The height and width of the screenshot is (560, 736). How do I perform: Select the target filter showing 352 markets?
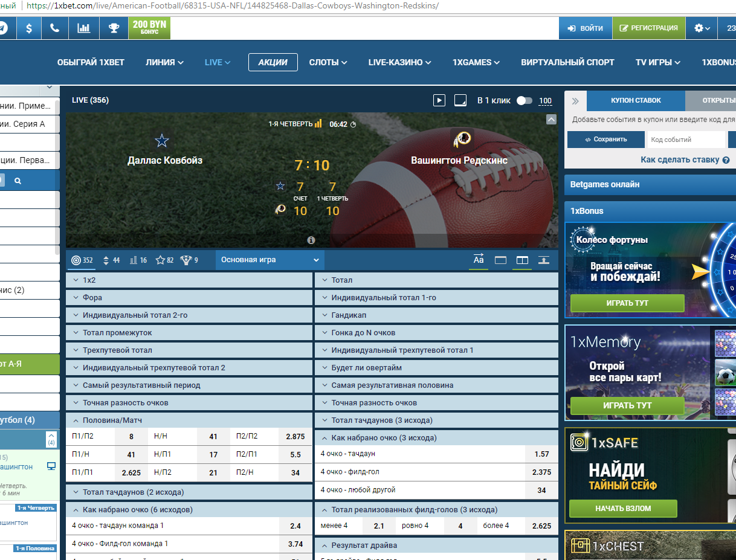(x=82, y=260)
